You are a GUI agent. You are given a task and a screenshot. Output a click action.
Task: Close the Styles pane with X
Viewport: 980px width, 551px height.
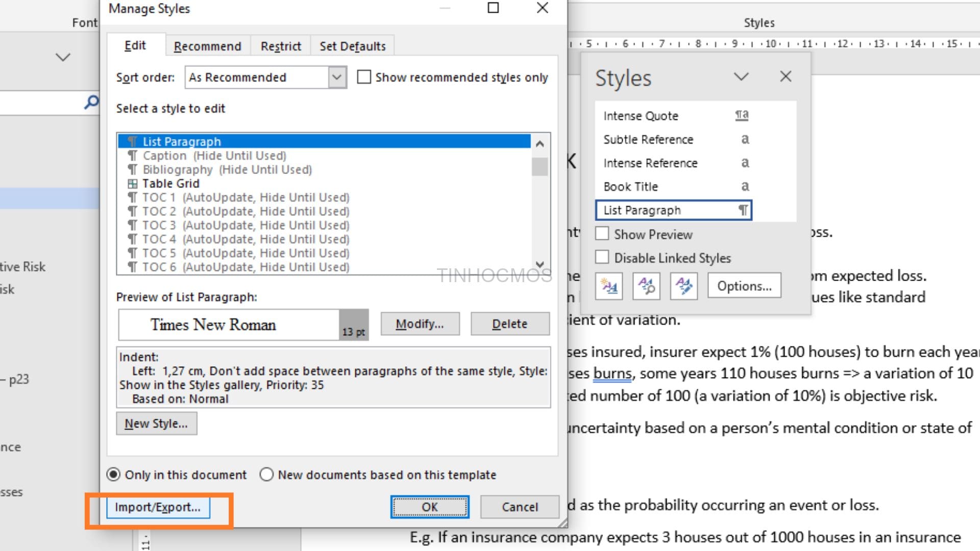[x=786, y=77]
